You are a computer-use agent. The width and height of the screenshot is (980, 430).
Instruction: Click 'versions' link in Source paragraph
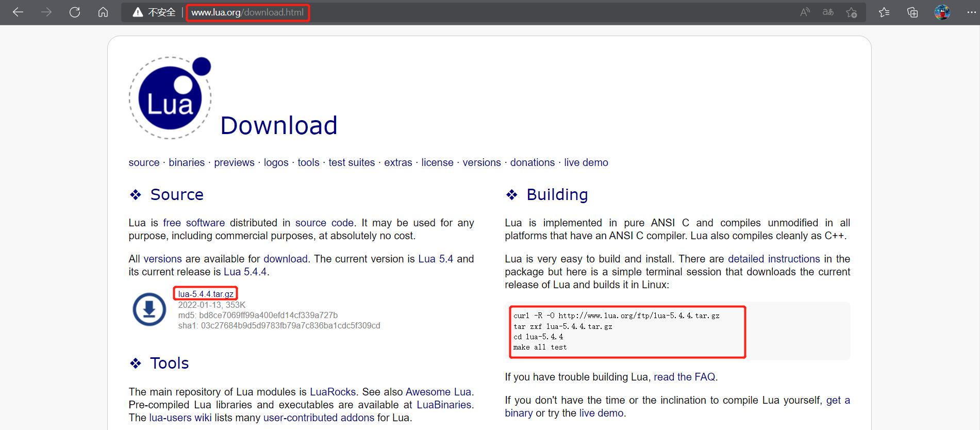[162, 259]
